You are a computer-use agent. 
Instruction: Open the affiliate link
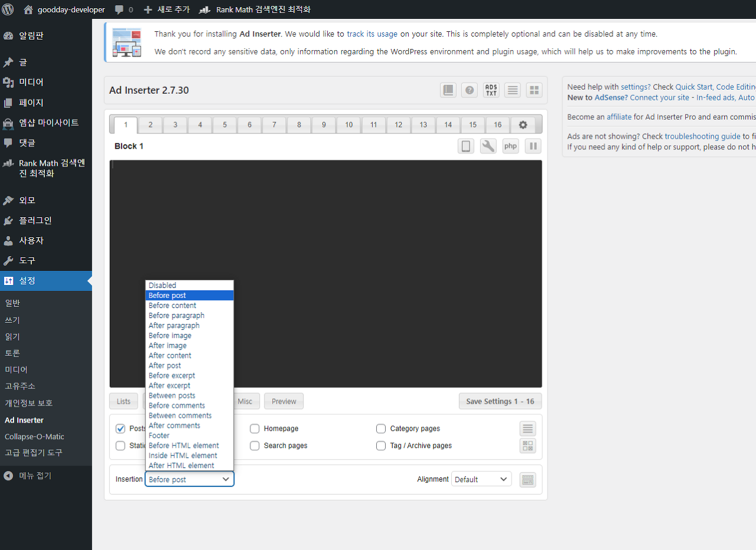coord(619,117)
